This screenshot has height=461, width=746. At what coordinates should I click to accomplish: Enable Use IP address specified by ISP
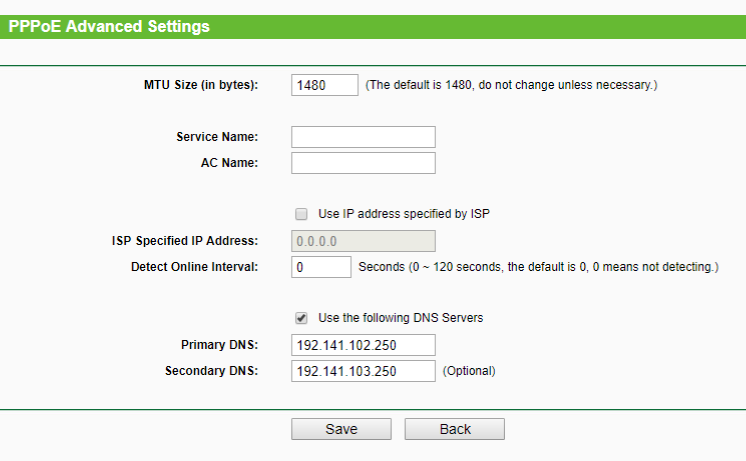(x=301, y=214)
